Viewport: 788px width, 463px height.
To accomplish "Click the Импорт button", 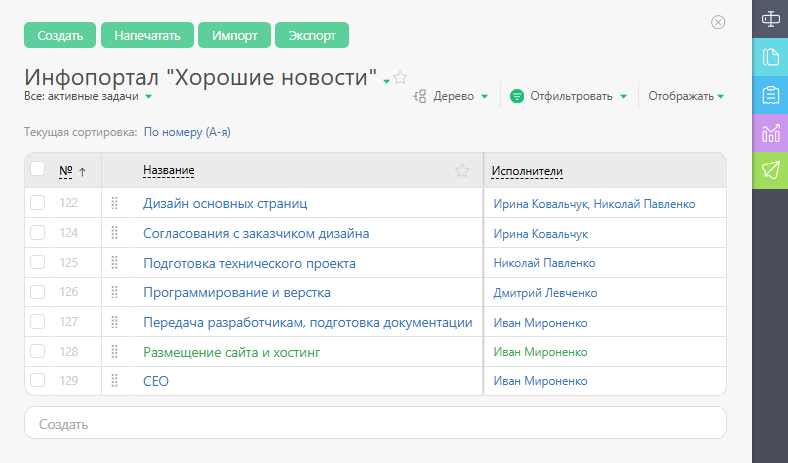I will (234, 35).
